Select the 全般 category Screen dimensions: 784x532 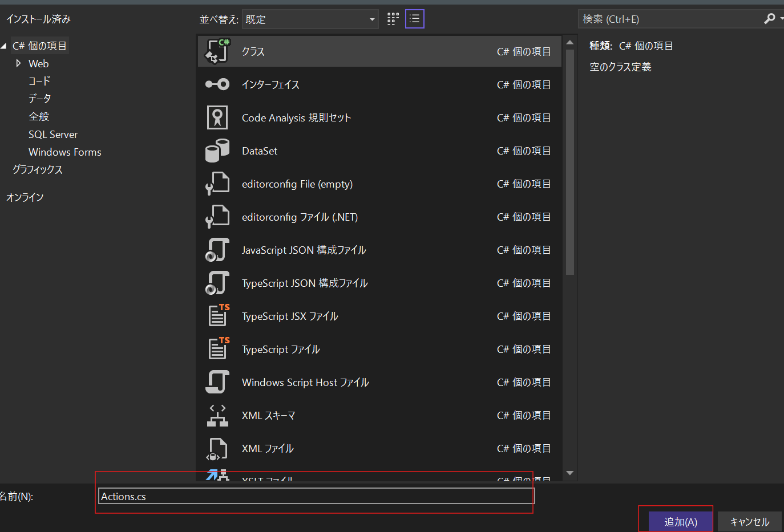pos(39,116)
